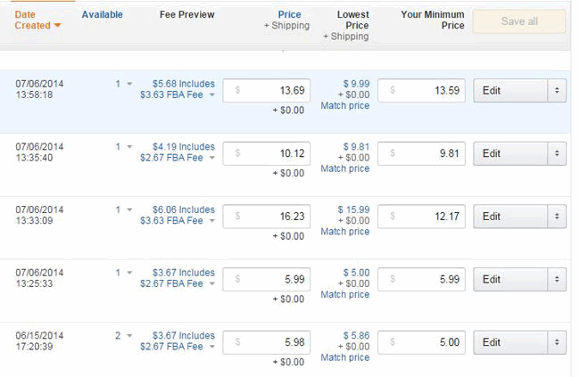Match price for the $15.99 lowest price

pos(345,231)
